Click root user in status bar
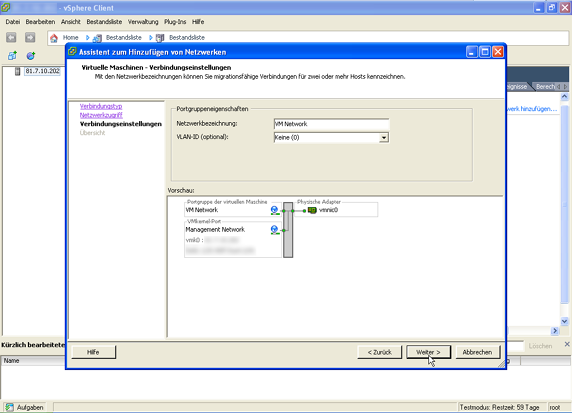 (555, 407)
